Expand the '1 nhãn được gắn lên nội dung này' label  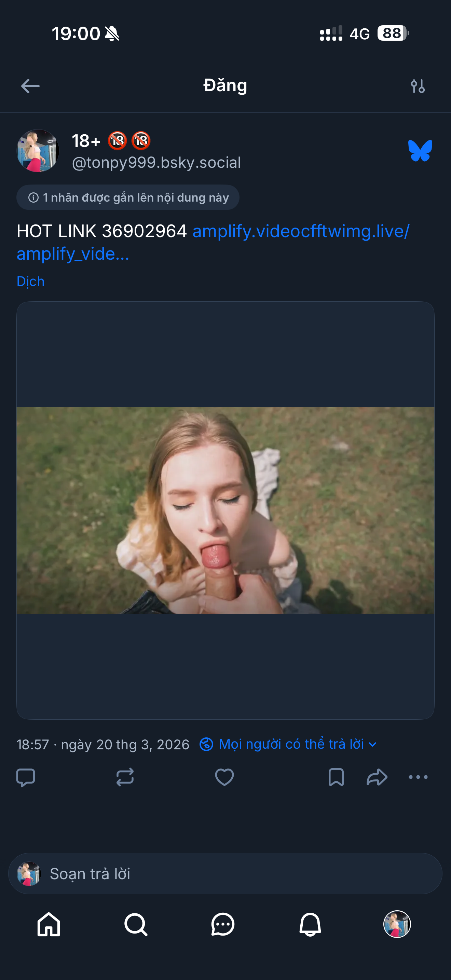[x=127, y=197]
